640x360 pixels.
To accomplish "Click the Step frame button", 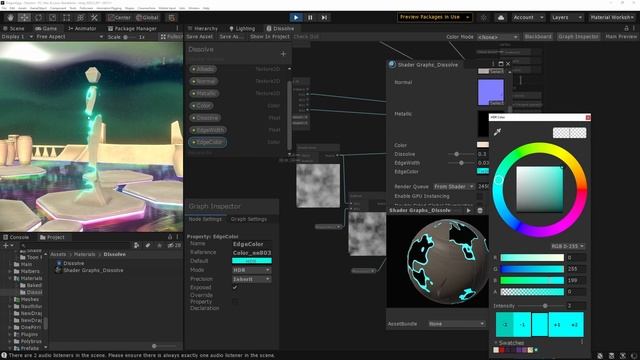I will point(324,18).
